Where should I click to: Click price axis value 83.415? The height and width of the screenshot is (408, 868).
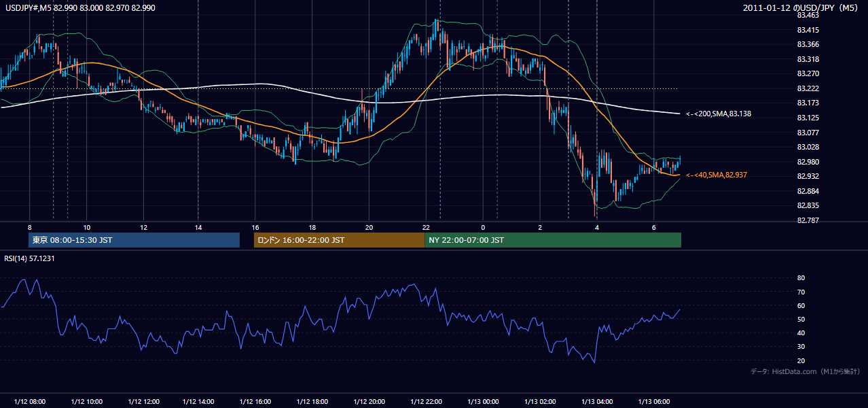pos(808,30)
